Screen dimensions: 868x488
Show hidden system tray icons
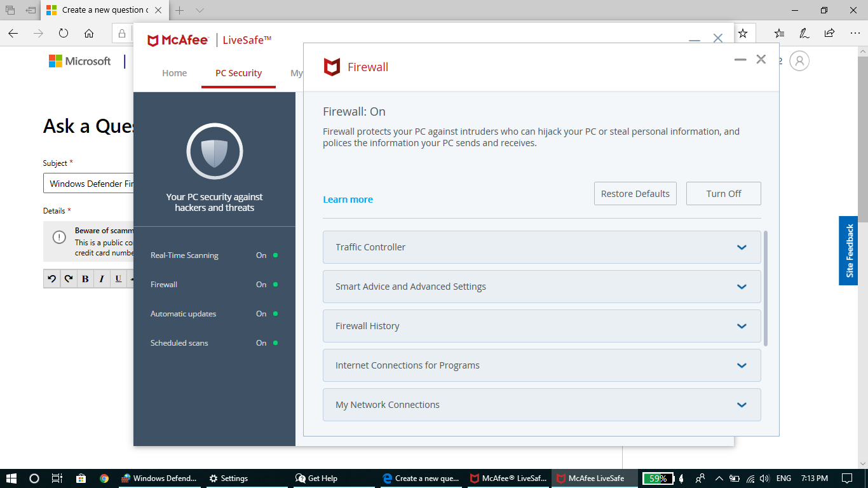click(x=719, y=478)
